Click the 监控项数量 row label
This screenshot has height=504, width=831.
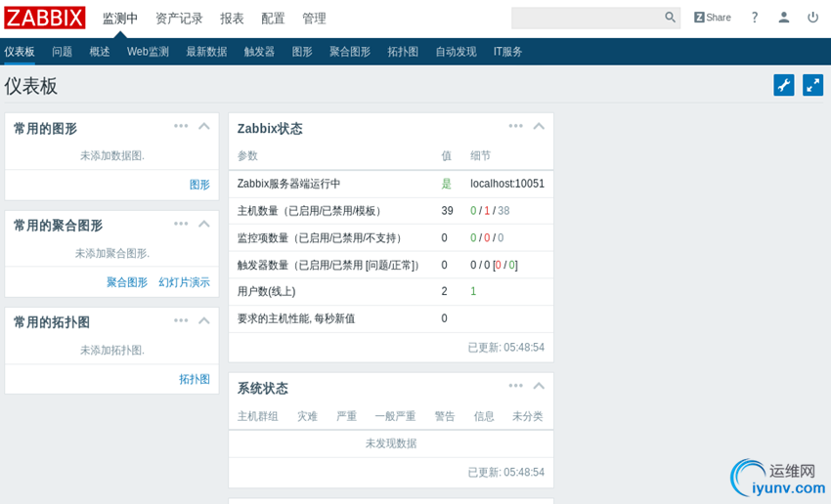[319, 237]
